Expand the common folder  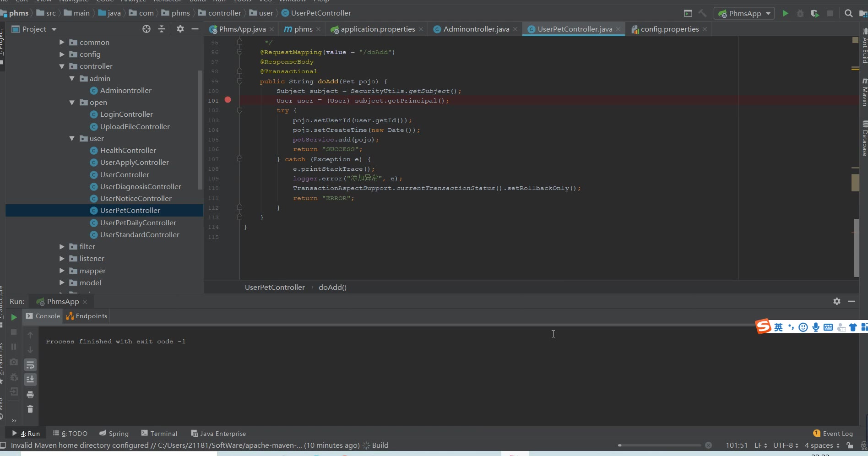[62, 42]
